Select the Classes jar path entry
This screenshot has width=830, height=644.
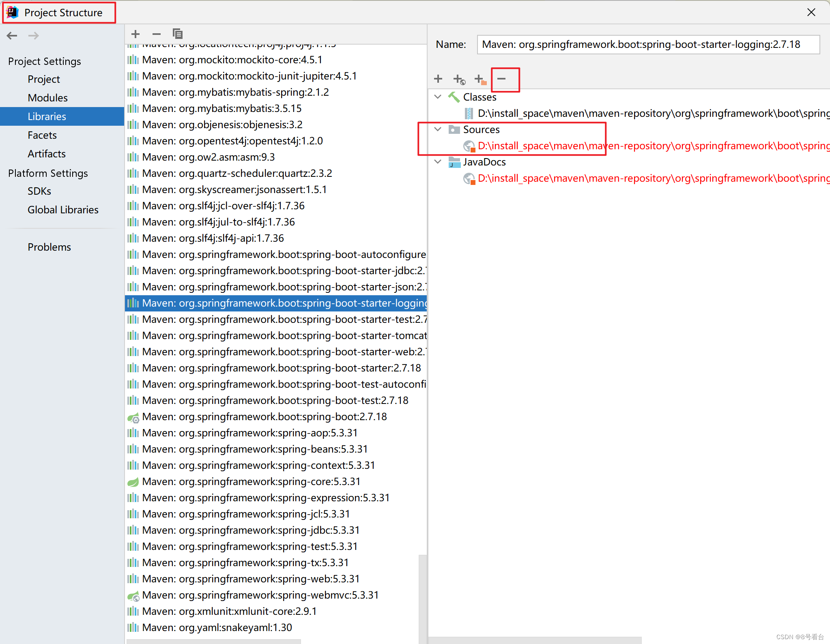[654, 114]
